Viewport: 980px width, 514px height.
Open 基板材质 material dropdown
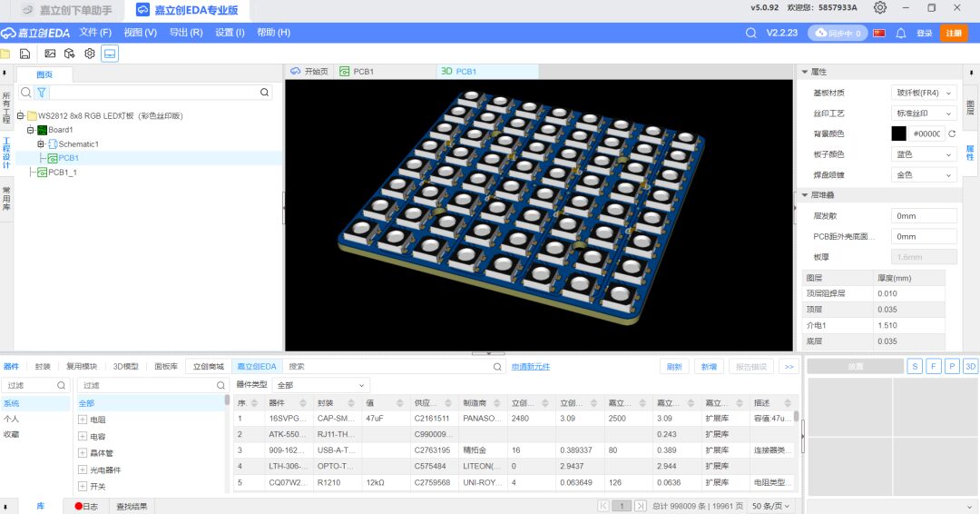924,93
